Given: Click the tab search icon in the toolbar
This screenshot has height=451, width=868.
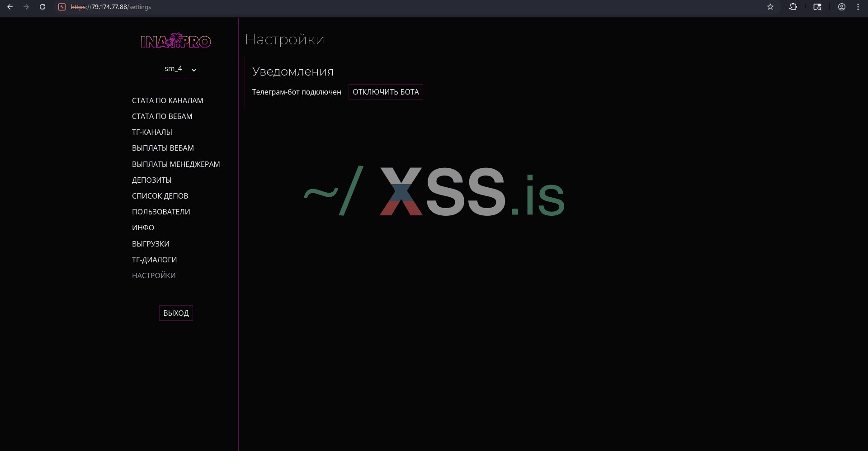Looking at the screenshot, I should [817, 7].
